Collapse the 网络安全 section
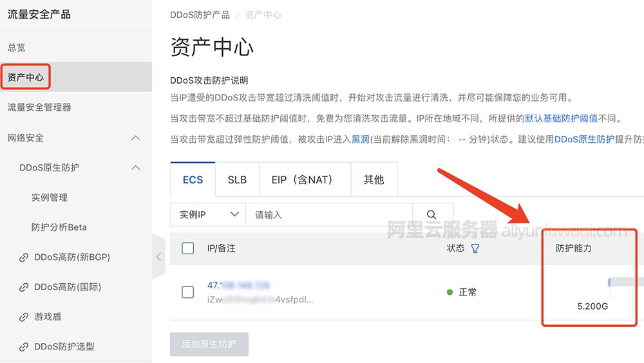Viewport: 644px width, 363px height. 135,138
